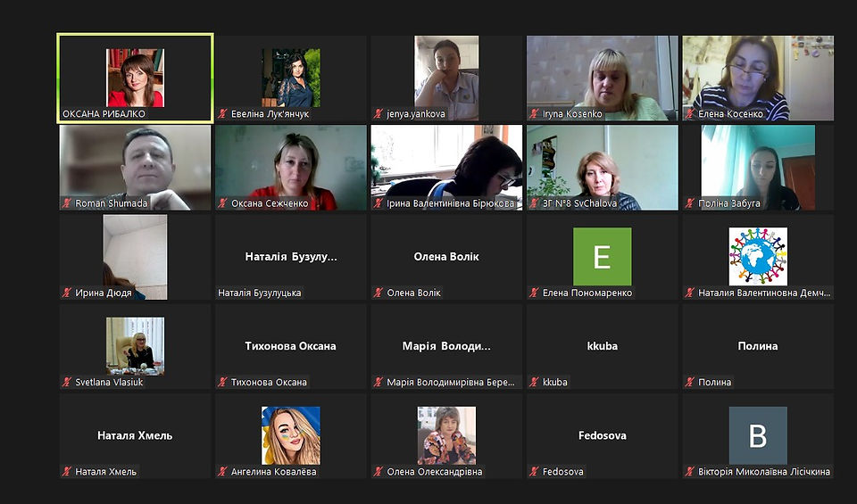Click Ангелина Ковалёва's cartoon profile picture

point(291,435)
